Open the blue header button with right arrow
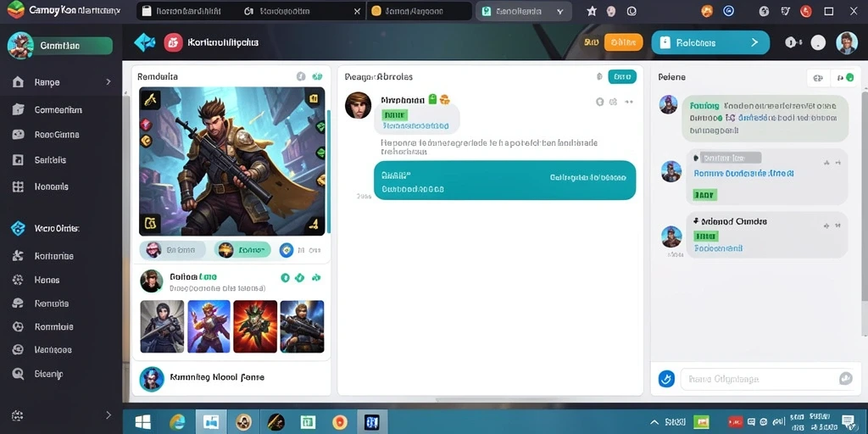The width and height of the screenshot is (868, 434). 710,42
